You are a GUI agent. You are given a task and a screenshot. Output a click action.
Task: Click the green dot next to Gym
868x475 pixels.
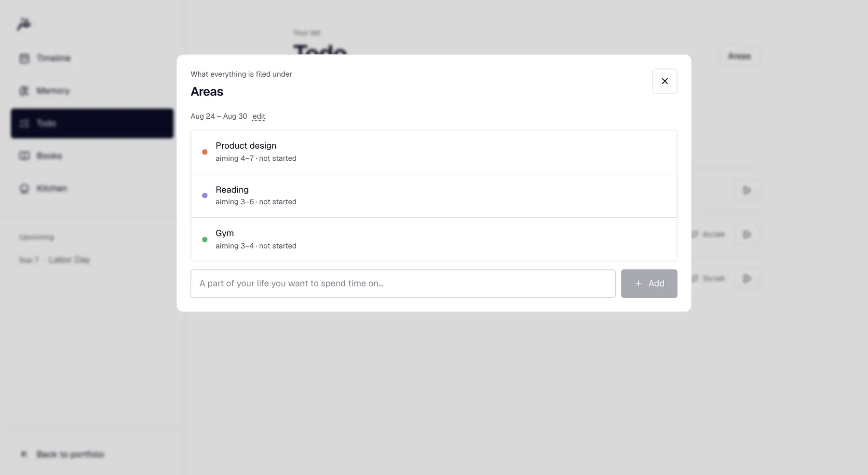204,239
